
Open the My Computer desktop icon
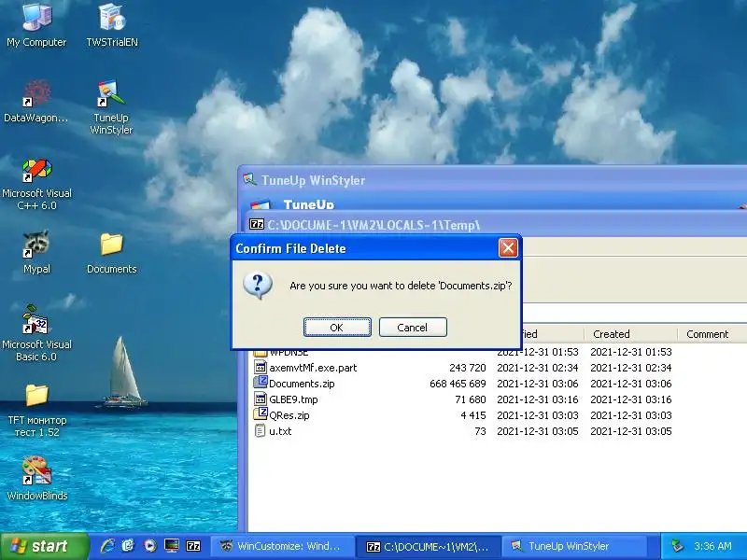pos(36,24)
